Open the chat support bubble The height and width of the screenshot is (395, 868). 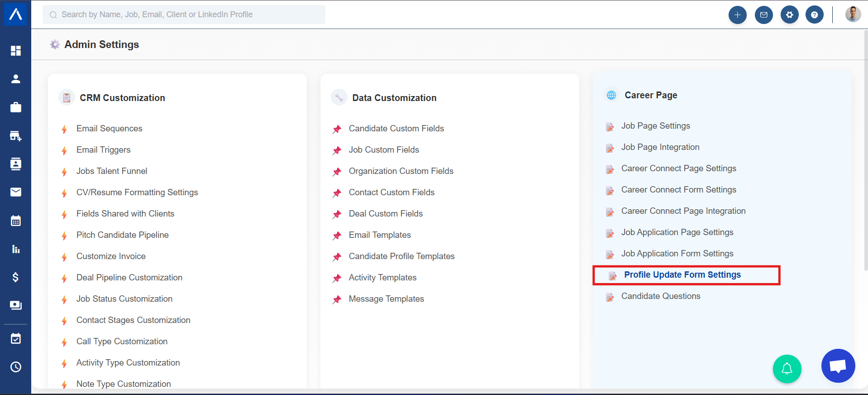(x=838, y=366)
